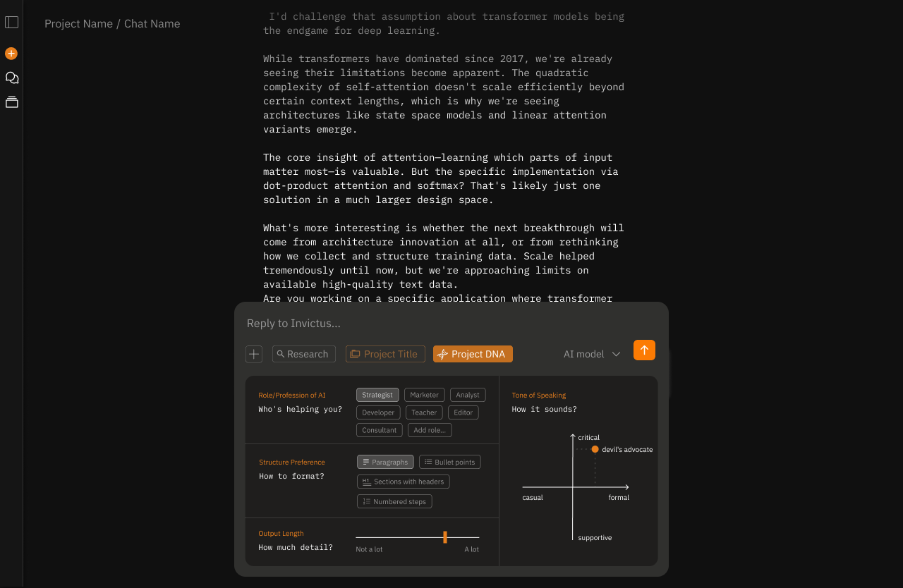Toggle the Project Title chip
This screenshot has height=588, width=903.
pyautogui.click(x=385, y=354)
